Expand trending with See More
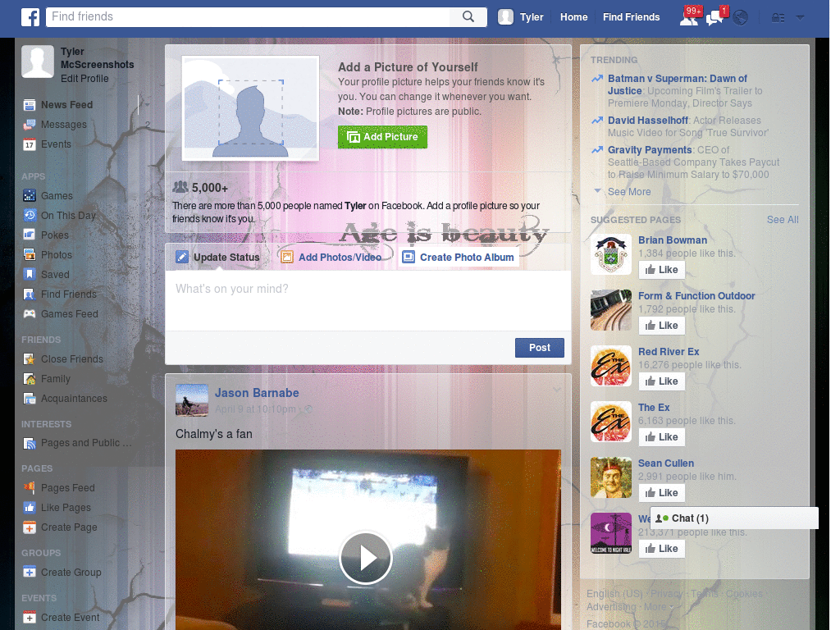Viewport: 840px width, 630px height. coord(629,192)
